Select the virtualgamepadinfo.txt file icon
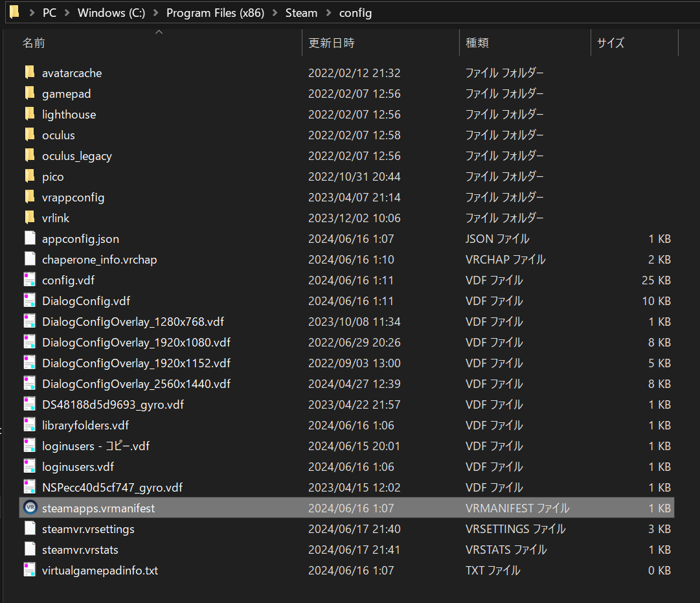The width and height of the screenshot is (700, 603). click(30, 570)
